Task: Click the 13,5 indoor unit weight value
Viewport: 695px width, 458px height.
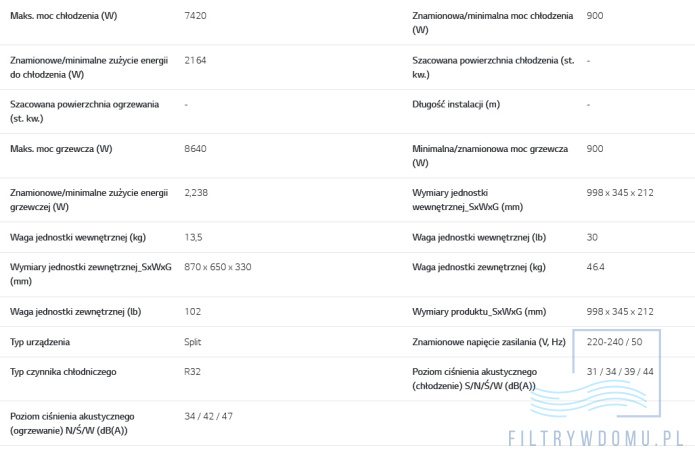Action: click(x=193, y=237)
